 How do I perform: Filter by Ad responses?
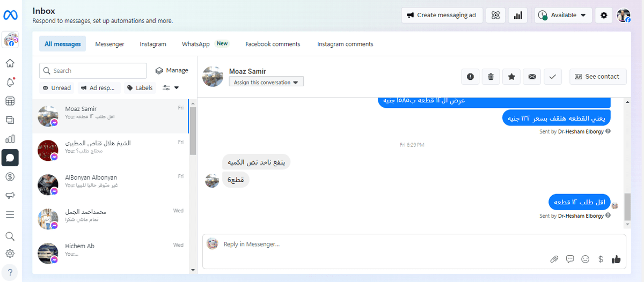coord(98,88)
